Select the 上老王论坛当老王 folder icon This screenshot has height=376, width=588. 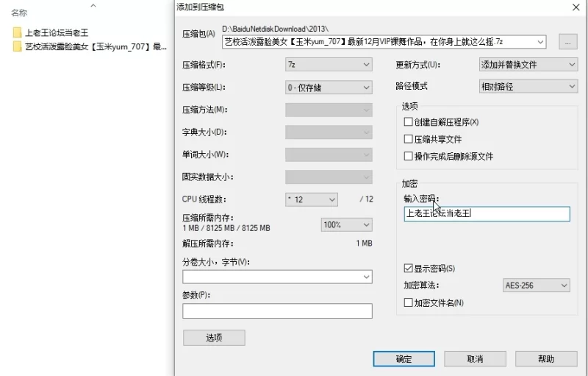tap(18, 32)
